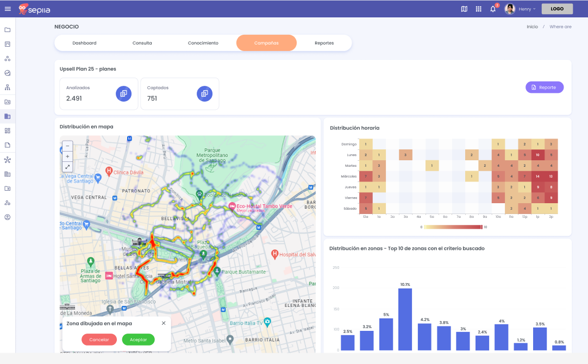Select the highlighted building icon in the sidebar
This screenshot has height=364, width=588.
click(x=8, y=116)
